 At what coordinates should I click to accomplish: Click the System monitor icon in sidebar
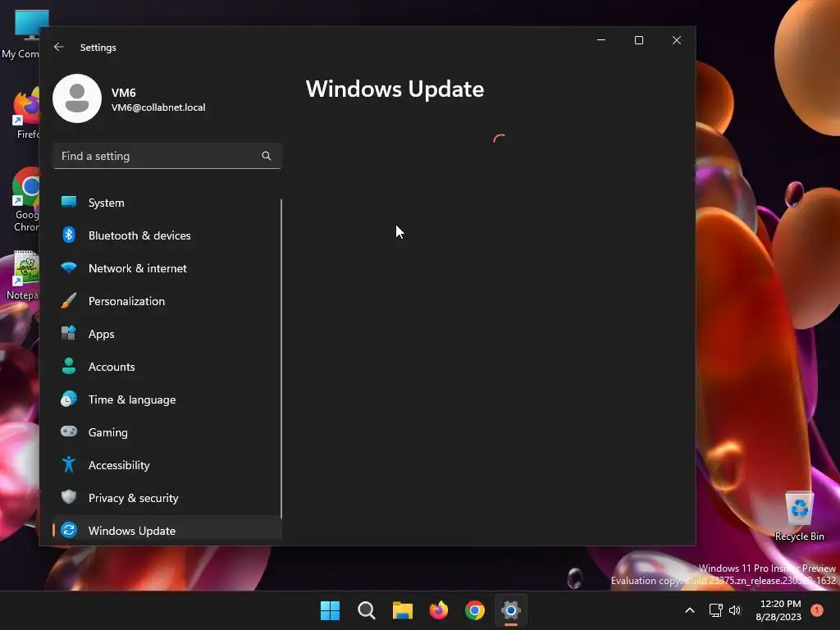(69, 202)
